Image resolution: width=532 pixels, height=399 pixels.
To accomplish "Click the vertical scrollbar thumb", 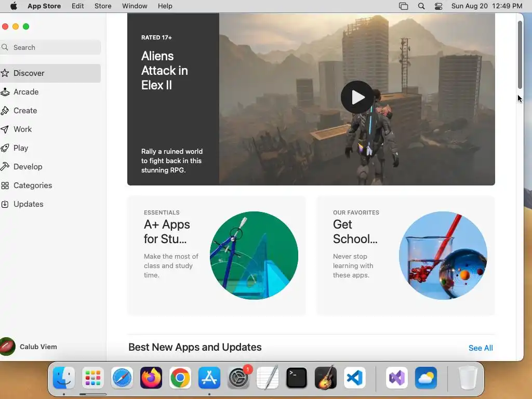I will 520,55.
